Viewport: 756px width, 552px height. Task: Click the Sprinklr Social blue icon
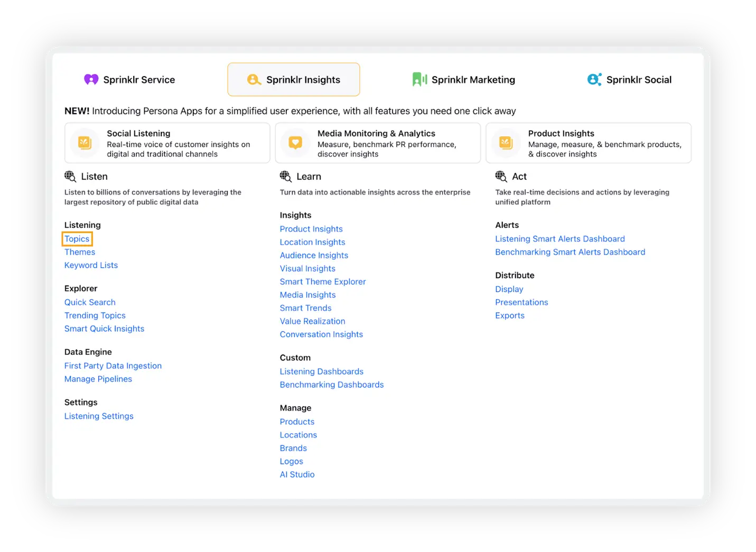click(x=594, y=79)
